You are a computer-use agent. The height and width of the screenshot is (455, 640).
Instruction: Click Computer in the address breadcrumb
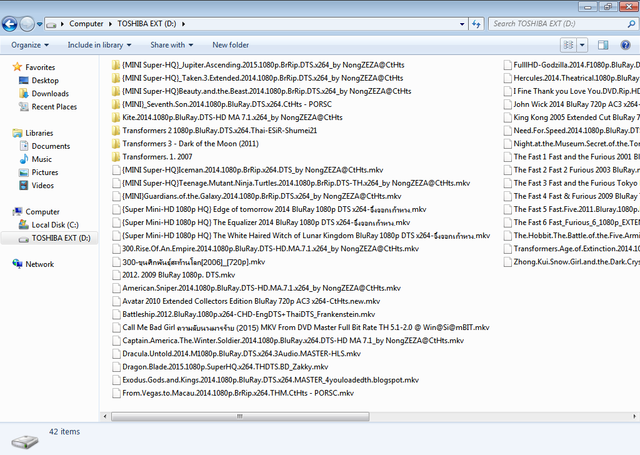[x=86, y=24]
